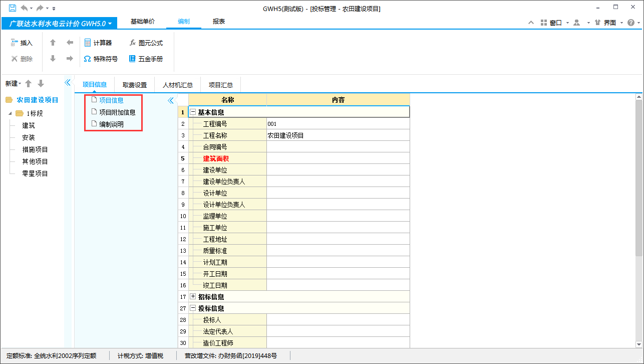Select 安装 in the project tree
This screenshot has height=364, width=644.
pos(29,138)
